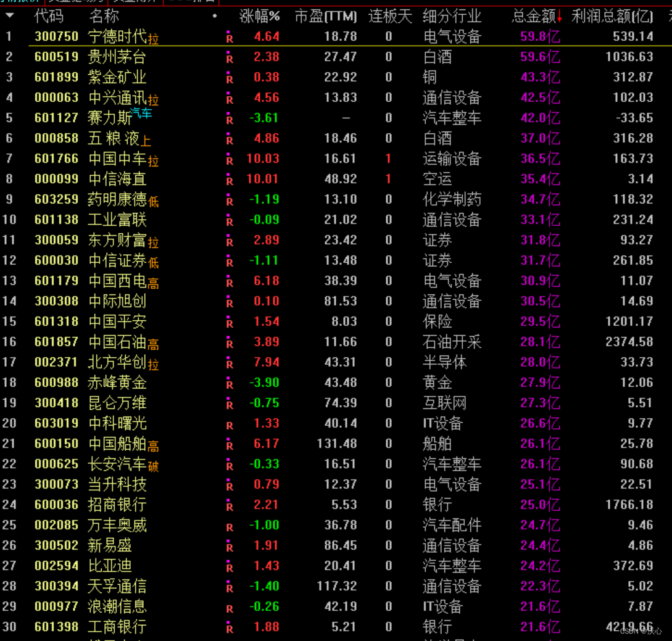Click 天孚通信 stock name
The height and width of the screenshot is (641, 672).
tap(117, 586)
